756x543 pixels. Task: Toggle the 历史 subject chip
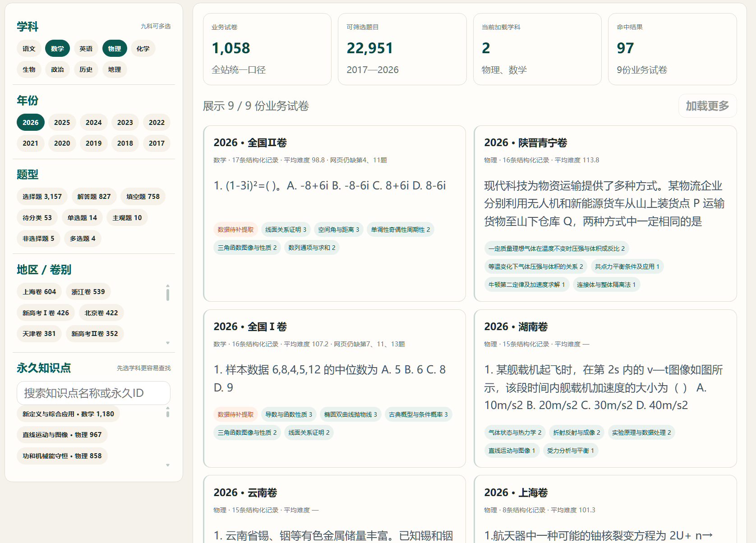pos(86,69)
